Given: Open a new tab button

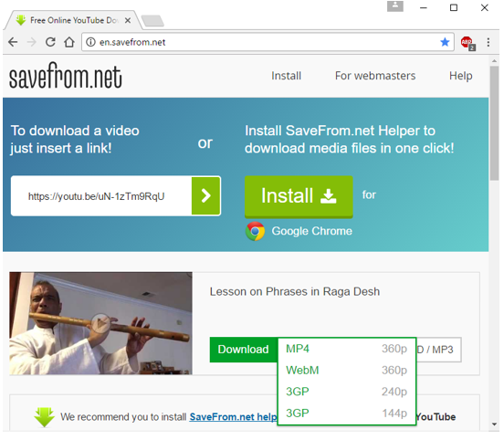Looking at the screenshot, I should point(152,21).
